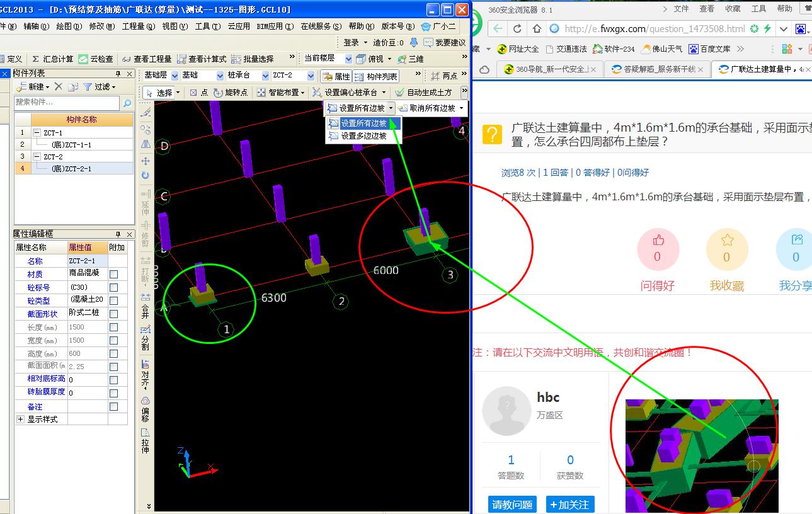Screen dimensions: 812x514
Task: Collapse the ZCT-2 tree node
Action: pyautogui.click(x=37, y=157)
